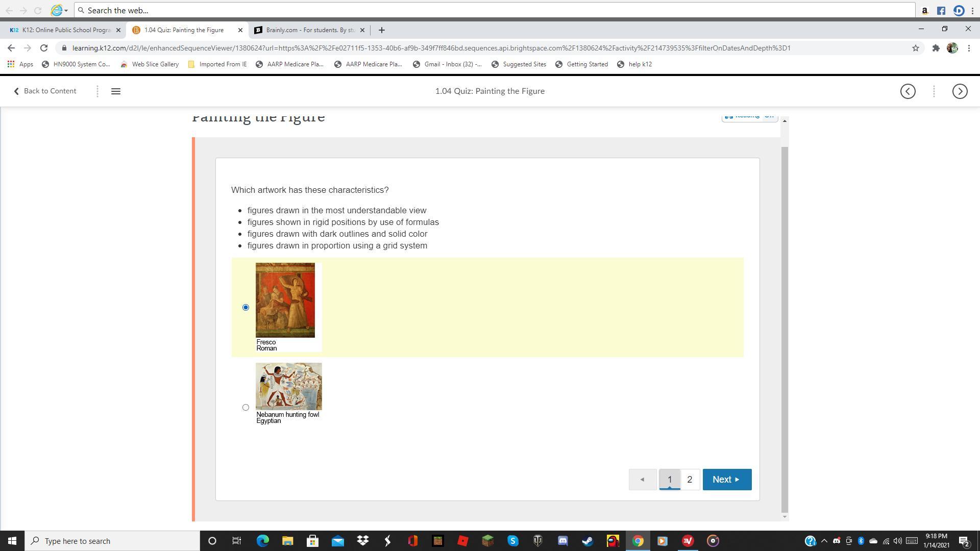Open Chrome's three-dot menu
Screen dimensions: 980x551
coord(969,48)
